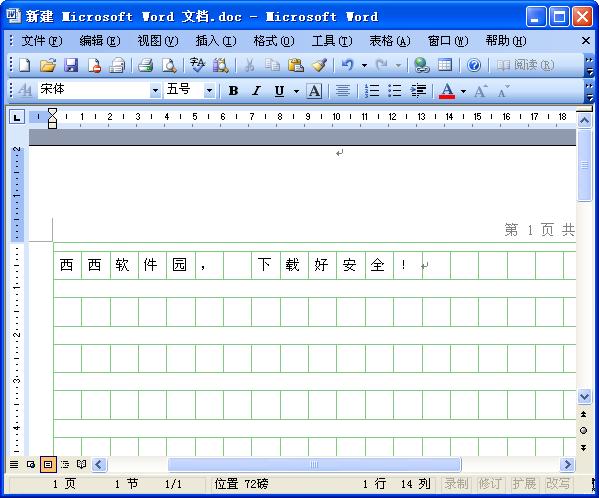The image size is (599, 498).
Task: Grow font size with large A icon
Action: [481, 91]
